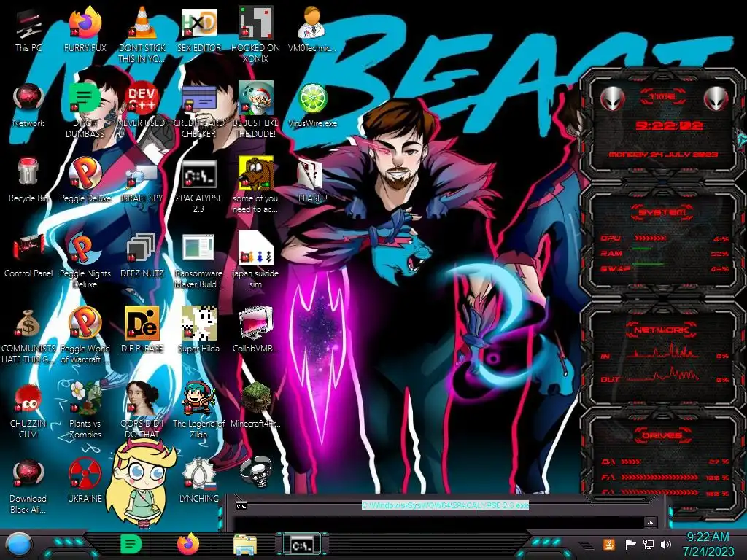The width and height of the screenshot is (747, 560).
Task: Select the DEEZ NUTZ stacked windows icon
Action: (x=142, y=255)
